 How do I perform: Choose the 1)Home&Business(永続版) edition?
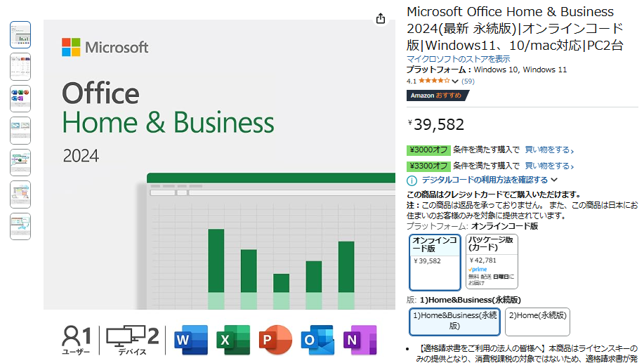[454, 321]
